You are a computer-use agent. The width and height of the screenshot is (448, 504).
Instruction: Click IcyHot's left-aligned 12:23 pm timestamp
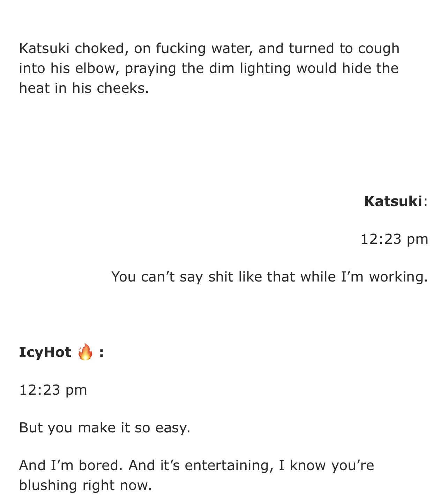pos(53,390)
